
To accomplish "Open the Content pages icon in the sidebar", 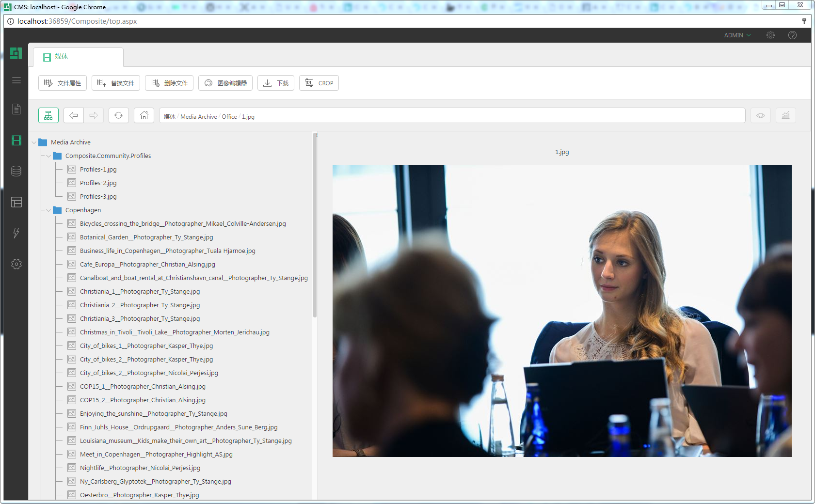I will (16, 109).
